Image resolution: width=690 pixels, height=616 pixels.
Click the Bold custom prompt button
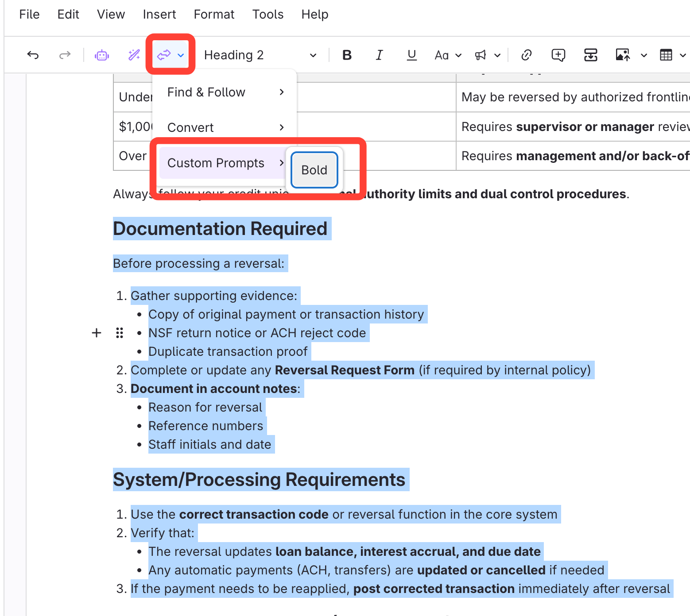314,170
